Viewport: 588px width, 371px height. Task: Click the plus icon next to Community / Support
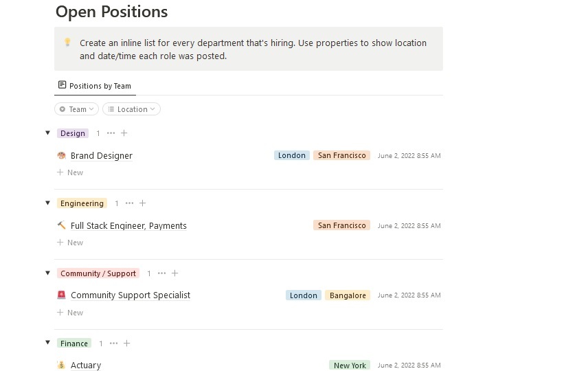click(x=174, y=273)
